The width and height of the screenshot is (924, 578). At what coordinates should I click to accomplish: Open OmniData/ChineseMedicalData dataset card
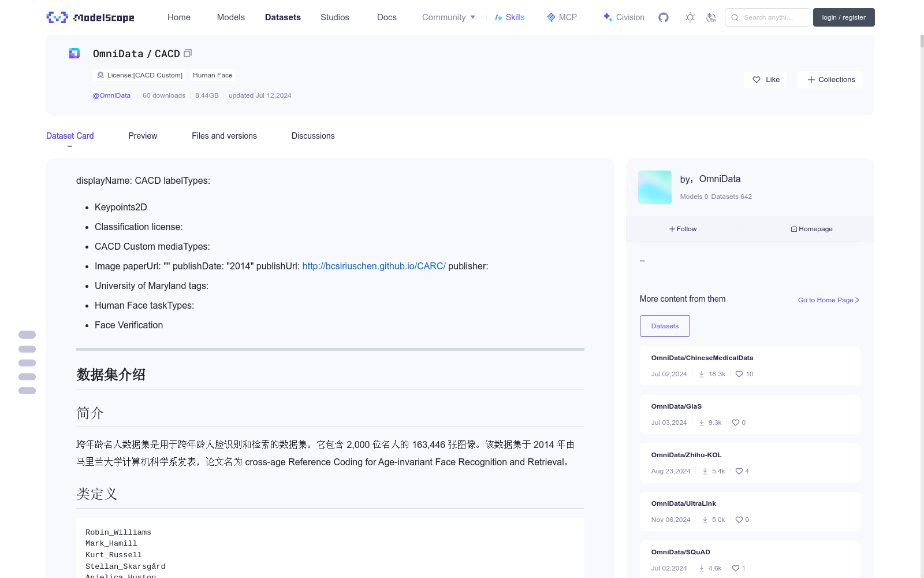coord(750,366)
